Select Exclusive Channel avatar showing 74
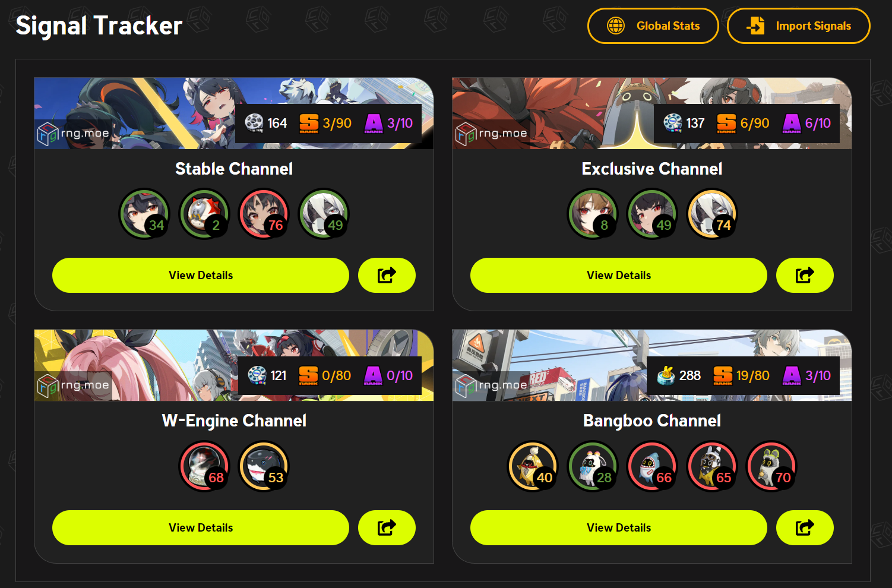The width and height of the screenshot is (892, 588). (x=712, y=214)
